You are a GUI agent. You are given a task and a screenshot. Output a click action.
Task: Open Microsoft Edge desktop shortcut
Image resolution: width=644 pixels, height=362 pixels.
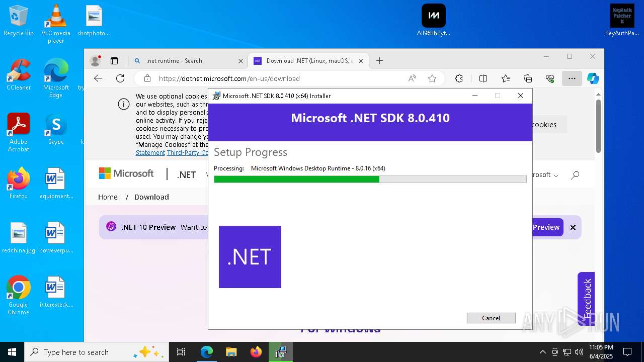tap(56, 78)
